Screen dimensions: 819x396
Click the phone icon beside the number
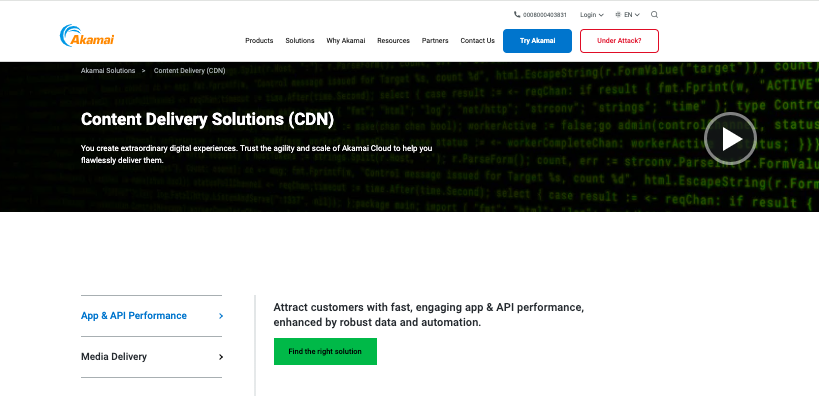coord(517,15)
